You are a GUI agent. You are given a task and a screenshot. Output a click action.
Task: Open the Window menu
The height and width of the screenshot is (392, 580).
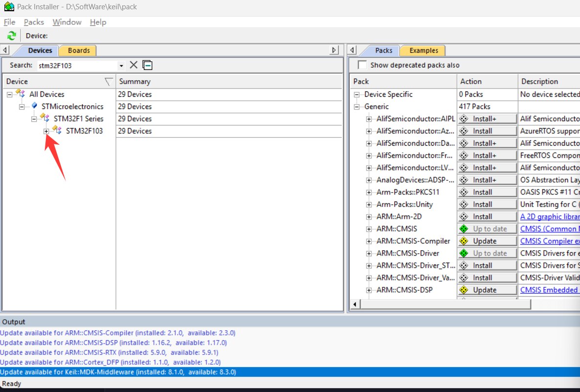67,22
